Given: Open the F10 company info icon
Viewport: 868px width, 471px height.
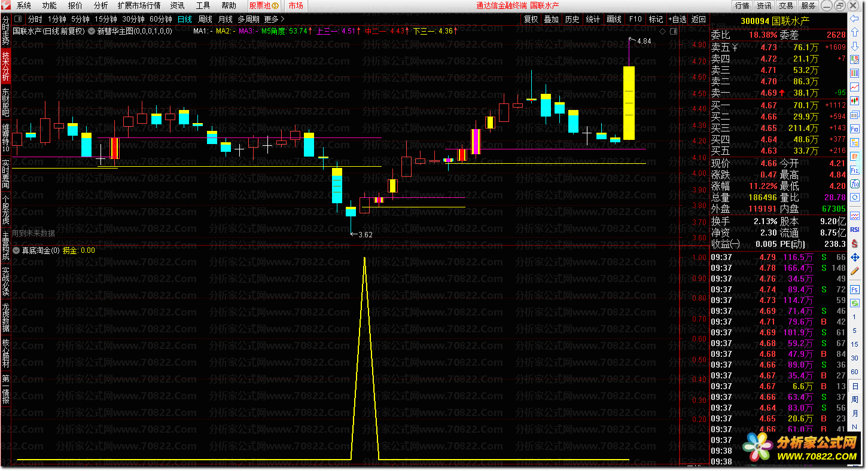Looking at the screenshot, I should pos(855,129).
